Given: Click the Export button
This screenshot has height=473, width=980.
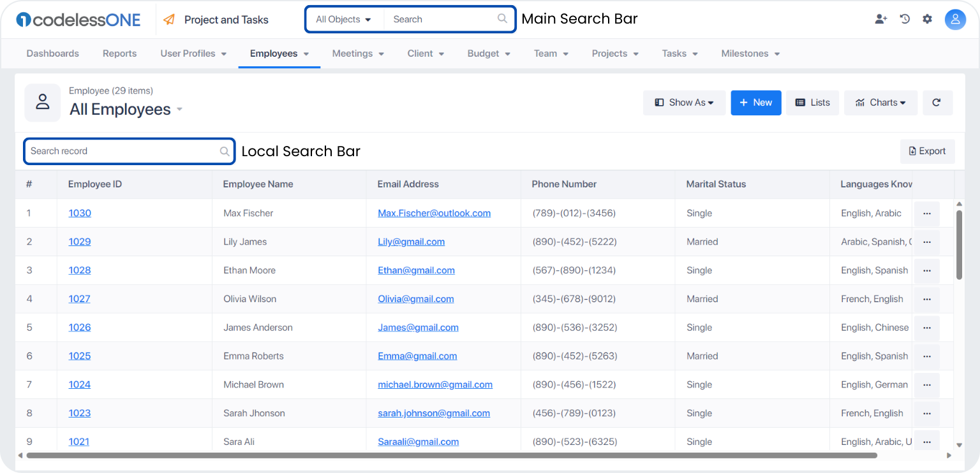Looking at the screenshot, I should pyautogui.click(x=928, y=151).
